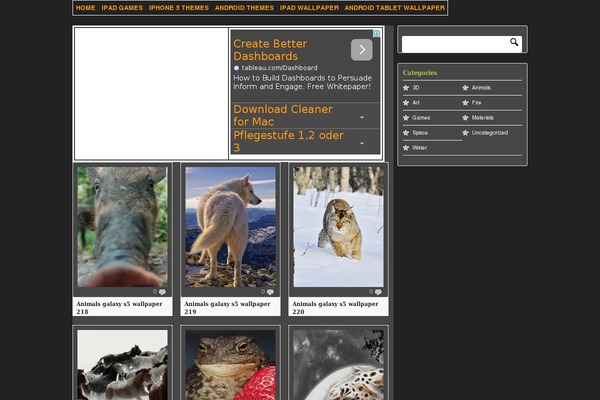The height and width of the screenshot is (400, 600).
Task: Click comment bubble icon under wallpaper 220
Action: pyautogui.click(x=378, y=292)
